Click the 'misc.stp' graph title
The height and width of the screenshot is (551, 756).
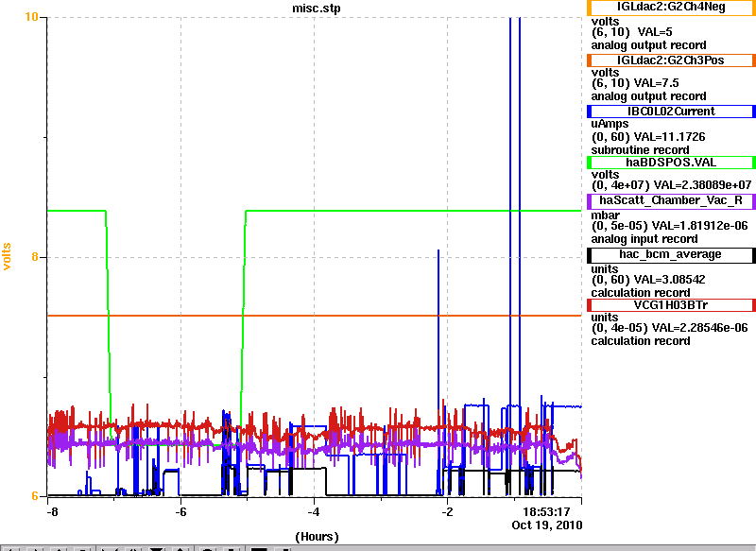pos(317,9)
